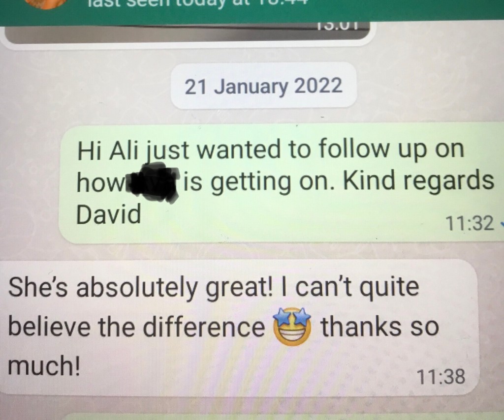Open the contact profile picture in header
The height and width of the screenshot is (420, 504).
click(47, 4)
